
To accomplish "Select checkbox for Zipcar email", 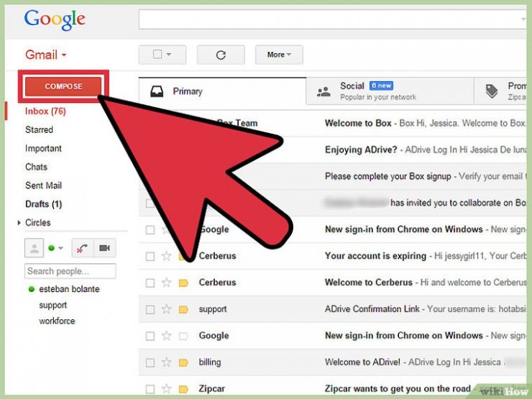I will [x=150, y=389].
